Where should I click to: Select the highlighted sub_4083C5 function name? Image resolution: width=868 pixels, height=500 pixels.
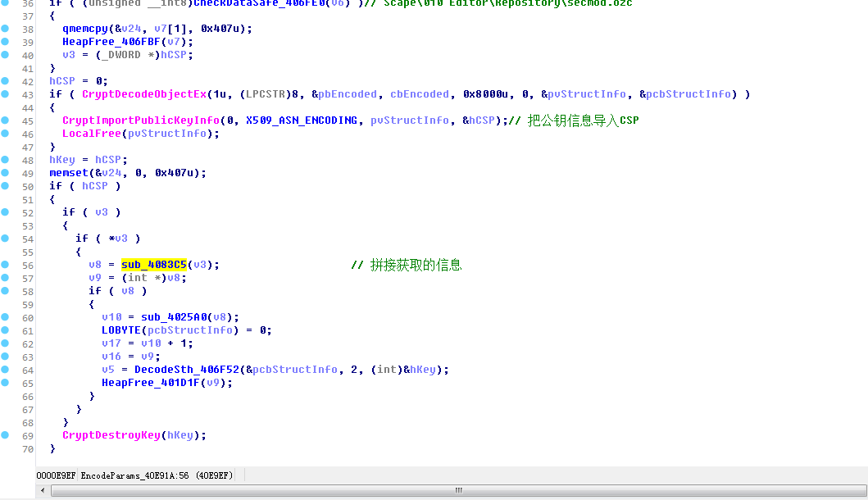[x=154, y=265]
